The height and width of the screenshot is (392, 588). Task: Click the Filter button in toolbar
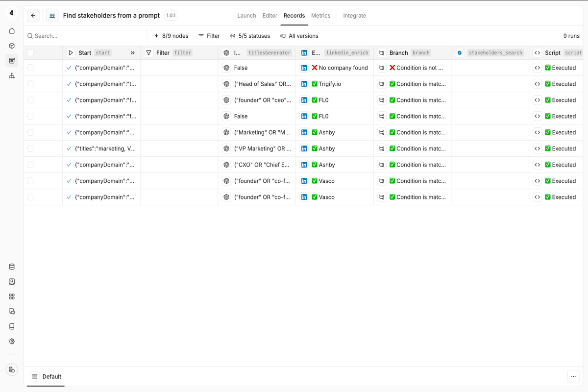(209, 36)
